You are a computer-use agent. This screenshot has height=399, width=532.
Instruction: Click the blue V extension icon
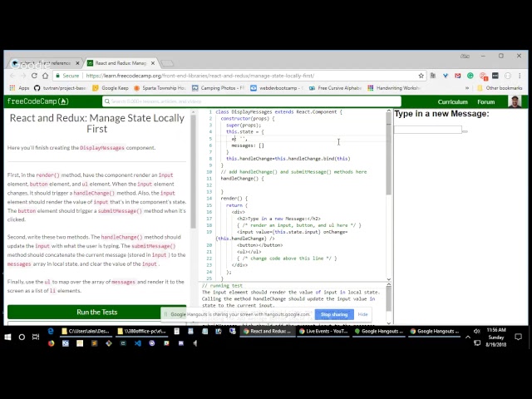446,76
